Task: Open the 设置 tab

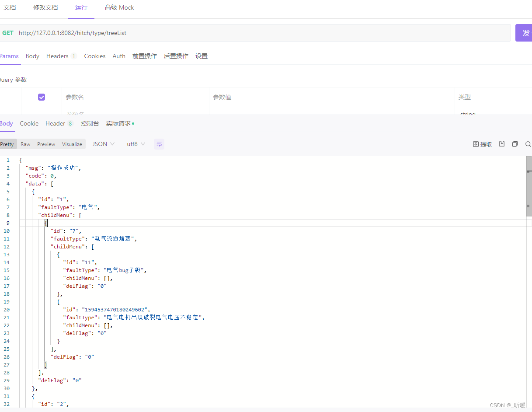Action: click(202, 56)
